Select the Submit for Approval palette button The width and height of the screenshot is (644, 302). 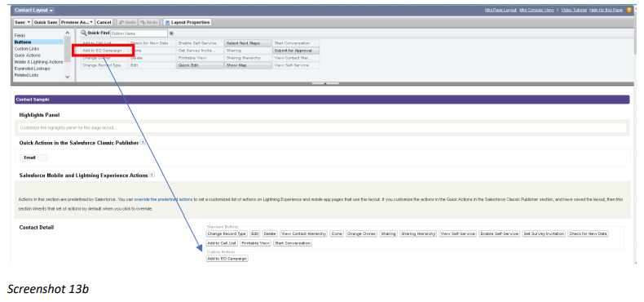[296, 51]
